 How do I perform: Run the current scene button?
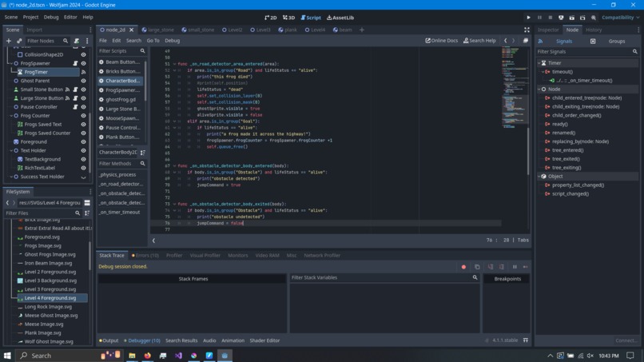[572, 18]
